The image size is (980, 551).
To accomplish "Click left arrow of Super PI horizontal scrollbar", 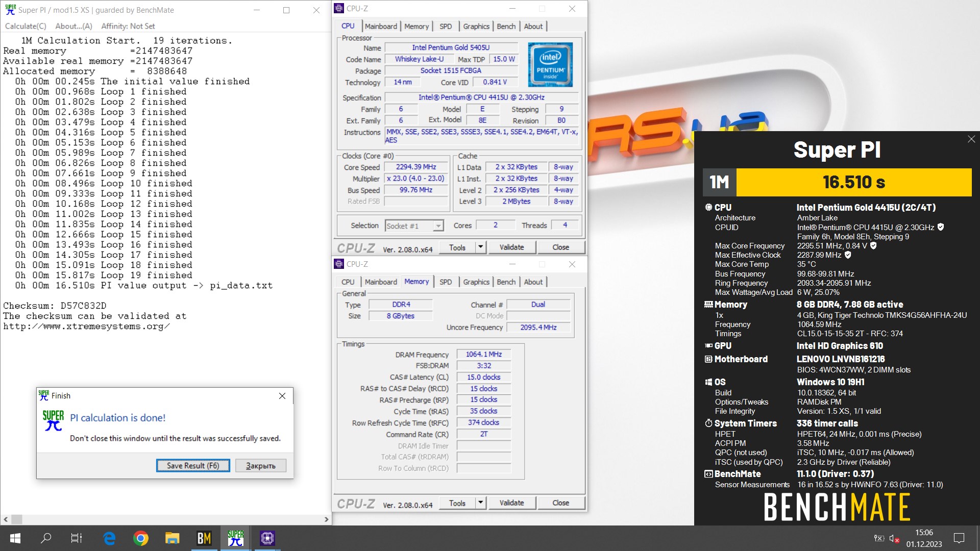I will coord(6,519).
